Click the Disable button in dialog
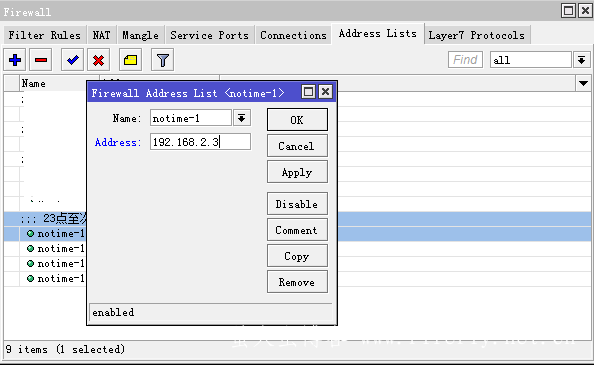The height and width of the screenshot is (365, 594). [297, 204]
